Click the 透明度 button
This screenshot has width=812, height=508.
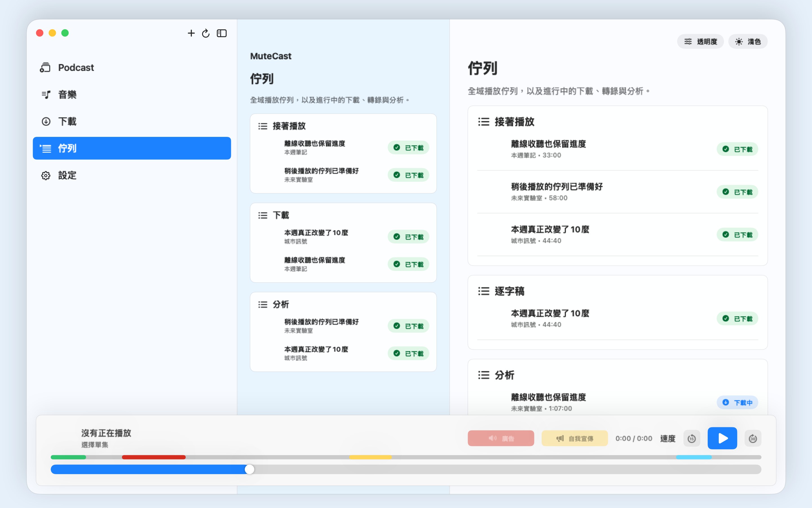700,41
